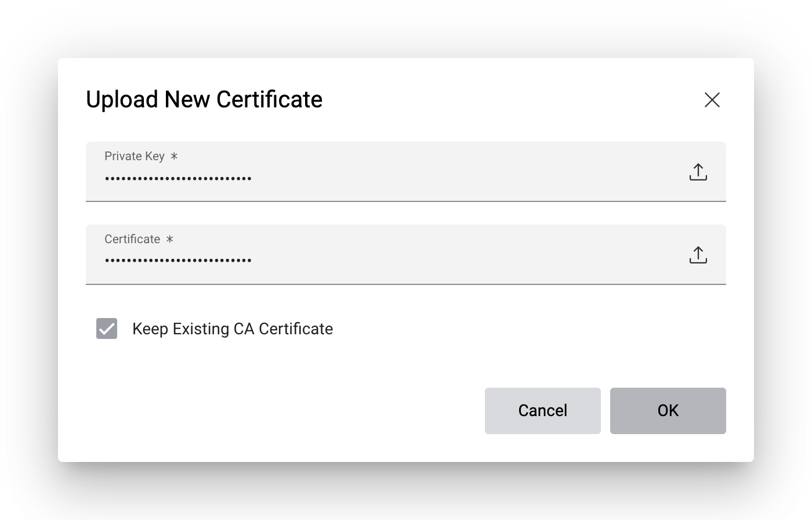Click the checkmark next to CA Certificate option
The width and height of the screenshot is (812, 520).
(107, 328)
